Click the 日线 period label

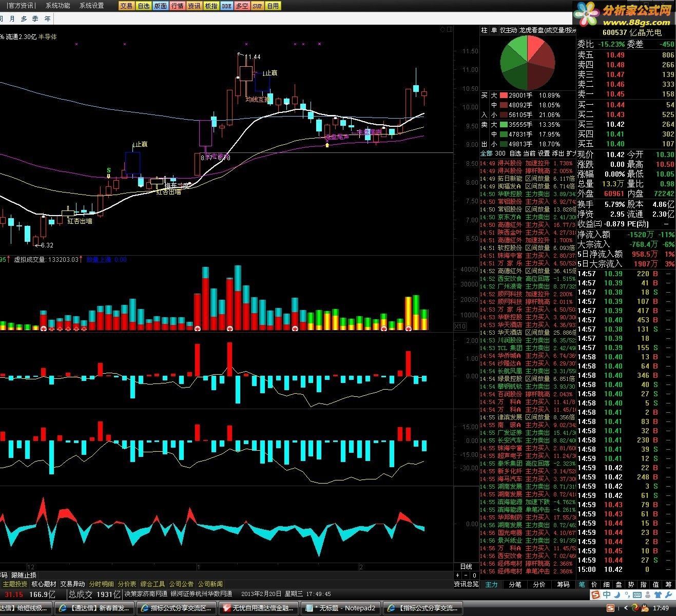coord(466,567)
